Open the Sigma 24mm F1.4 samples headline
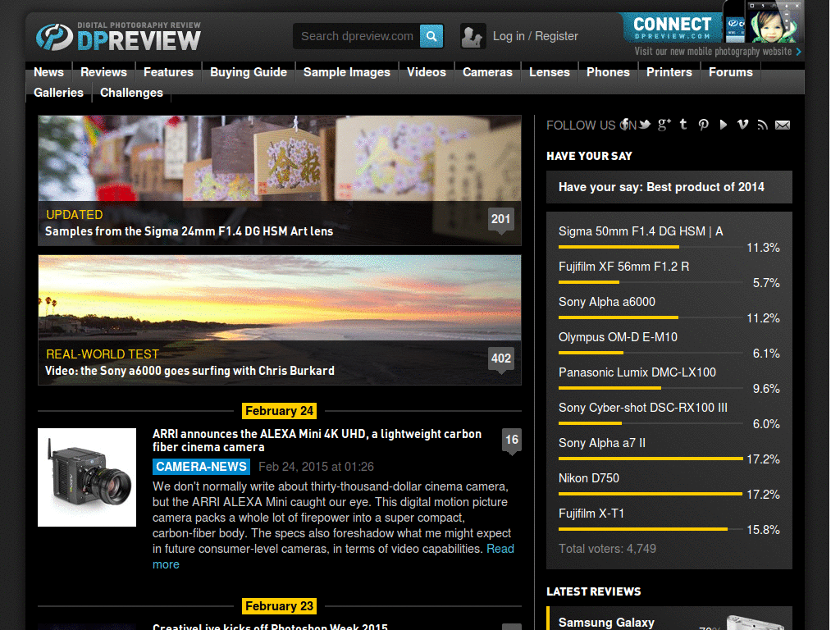This screenshot has height=630, width=840. (189, 231)
